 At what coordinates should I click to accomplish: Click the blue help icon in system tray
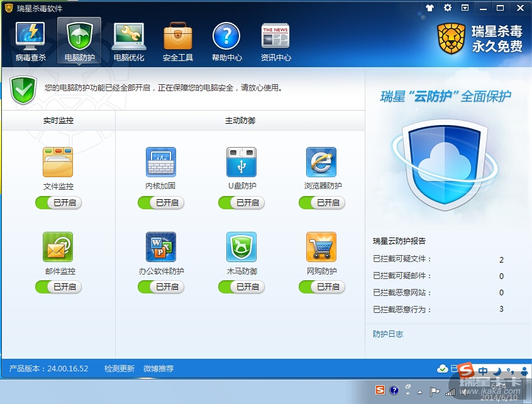(x=394, y=390)
